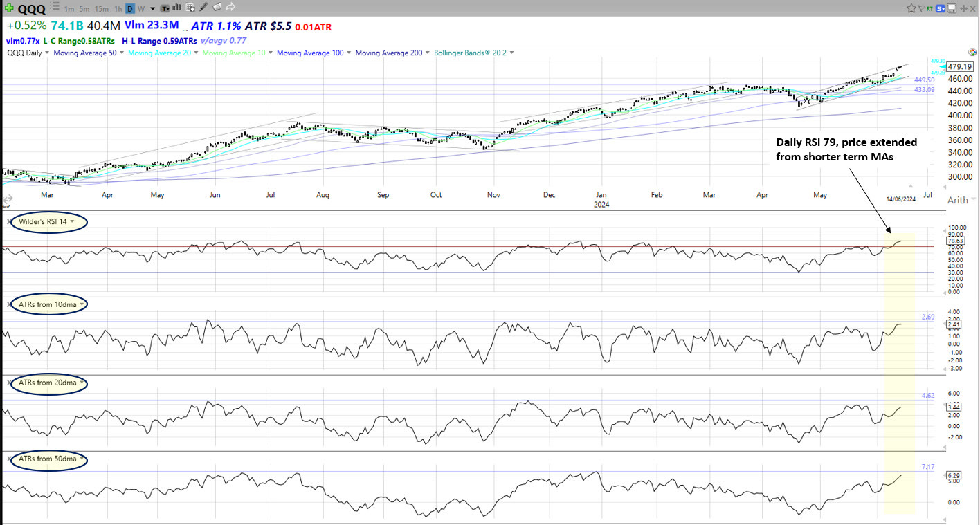Click the 6.29 ATRs from 50dma value
Viewport: 980px width, 525px height.
[955, 475]
